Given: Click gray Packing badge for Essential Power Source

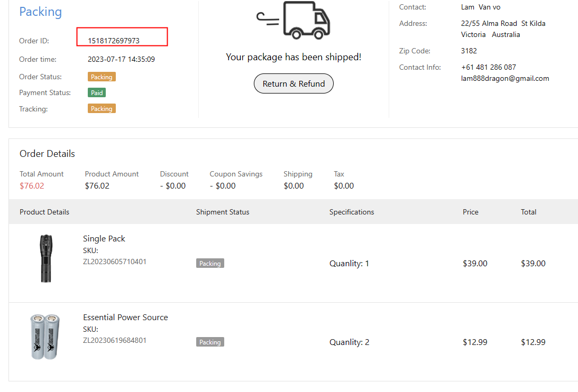Looking at the screenshot, I should (x=210, y=342).
